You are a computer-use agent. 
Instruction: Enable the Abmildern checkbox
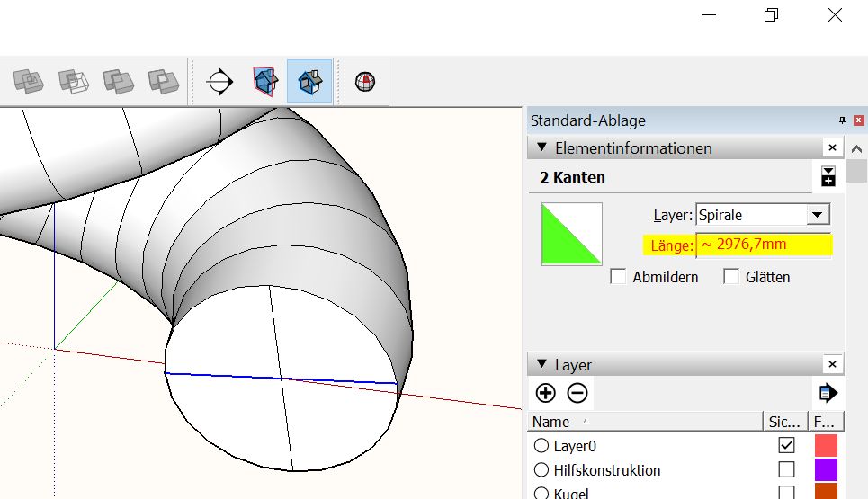pos(618,277)
